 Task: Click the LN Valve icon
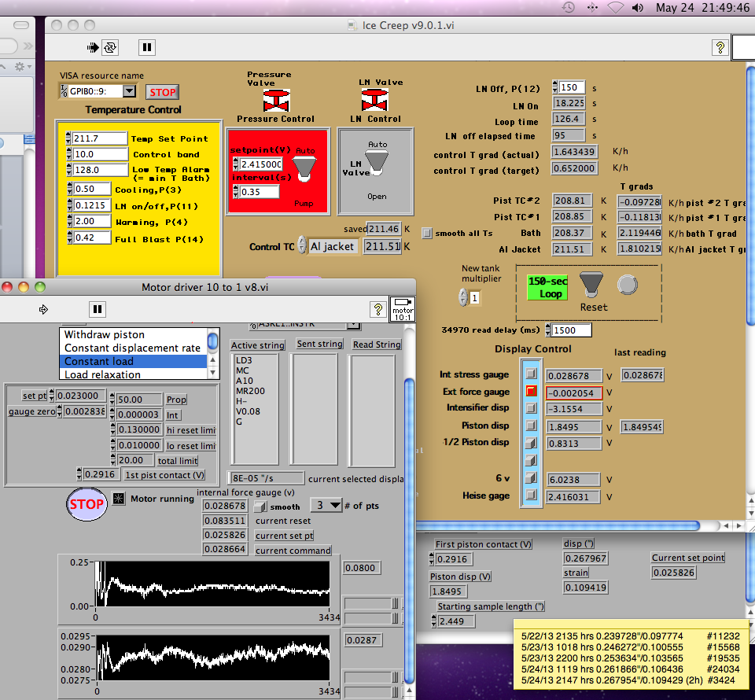click(374, 100)
